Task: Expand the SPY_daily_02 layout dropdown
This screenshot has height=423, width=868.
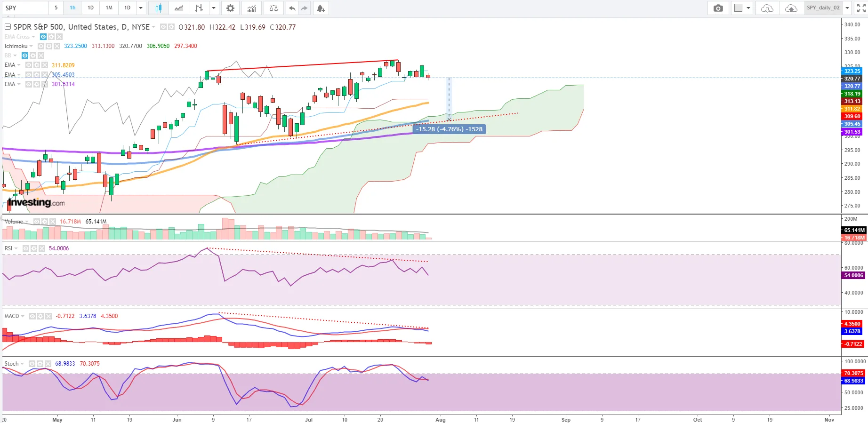Action: pyautogui.click(x=847, y=8)
